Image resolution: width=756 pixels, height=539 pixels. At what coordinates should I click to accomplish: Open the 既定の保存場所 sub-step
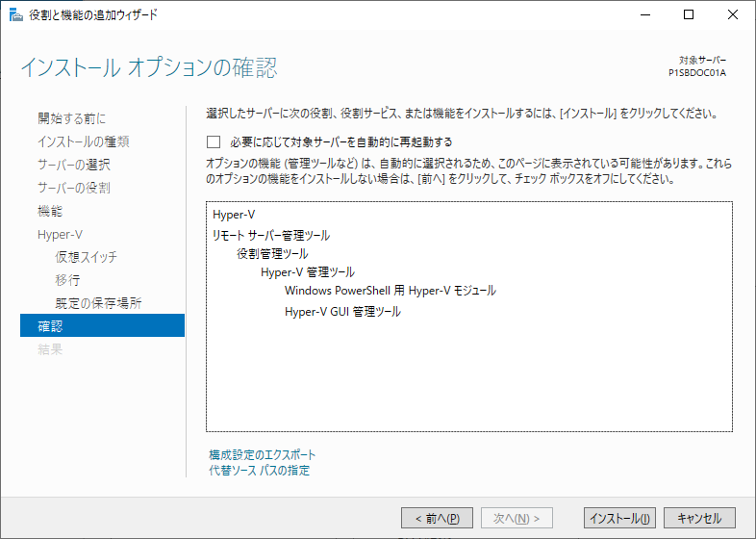tap(98, 303)
